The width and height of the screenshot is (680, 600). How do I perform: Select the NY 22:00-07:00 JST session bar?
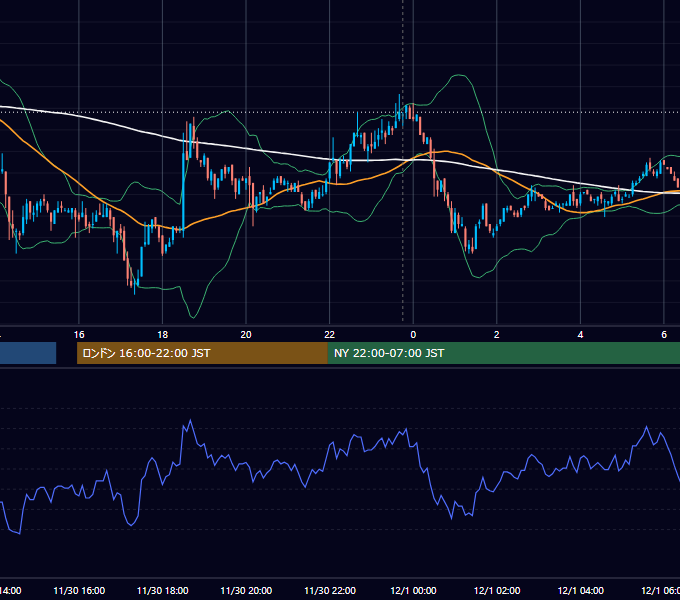[x=503, y=353]
